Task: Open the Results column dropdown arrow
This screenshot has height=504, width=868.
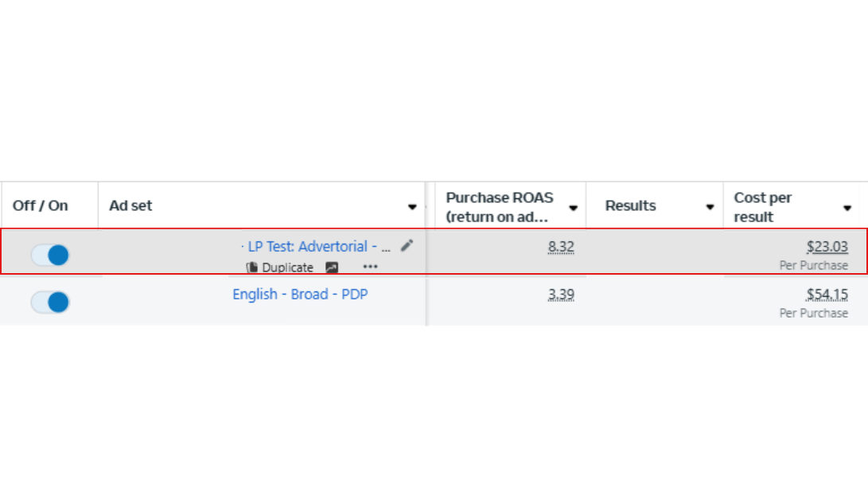Action: [x=710, y=207]
